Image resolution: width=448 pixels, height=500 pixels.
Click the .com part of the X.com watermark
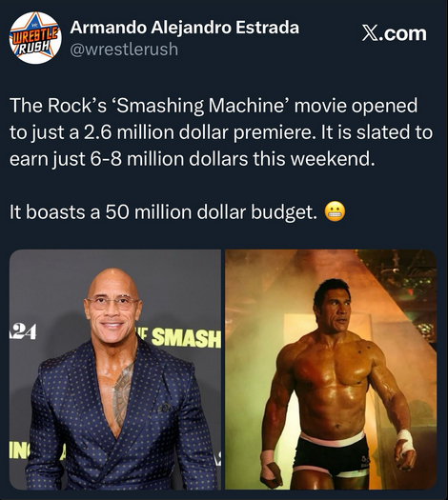[x=403, y=33]
